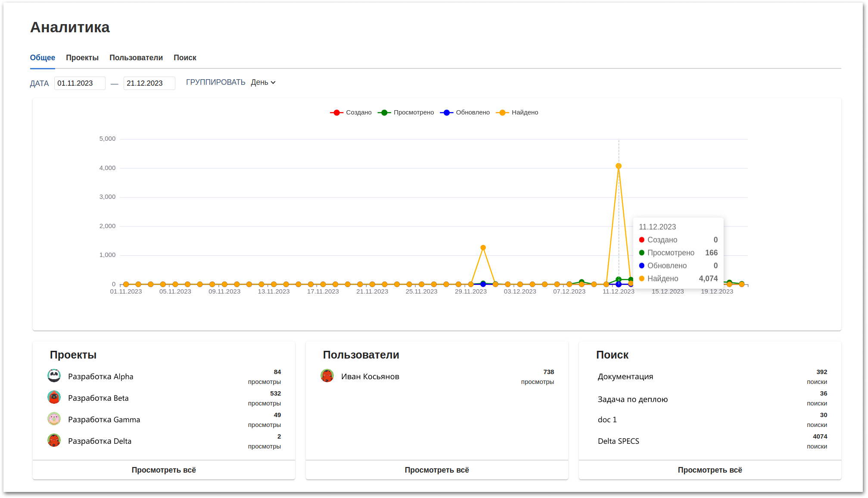Click the 11.12.2023 x-axis label
Screen dimensions: 868x498
[x=619, y=291]
